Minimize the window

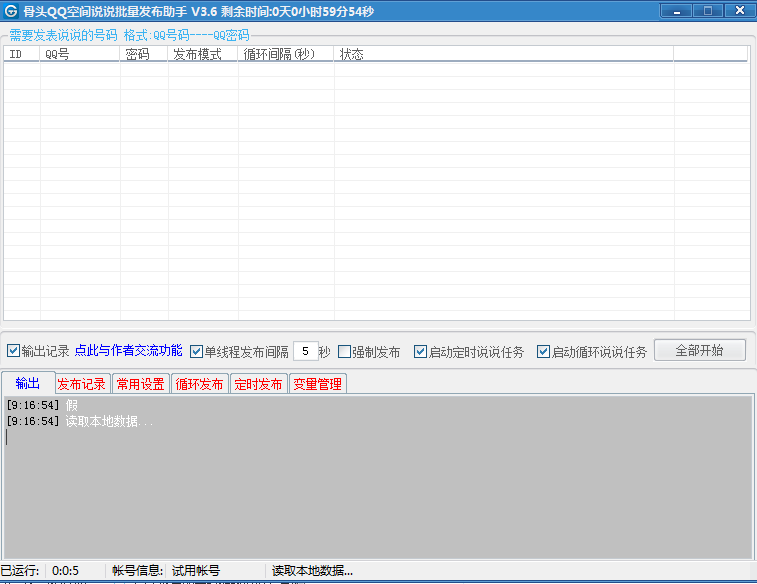676,11
